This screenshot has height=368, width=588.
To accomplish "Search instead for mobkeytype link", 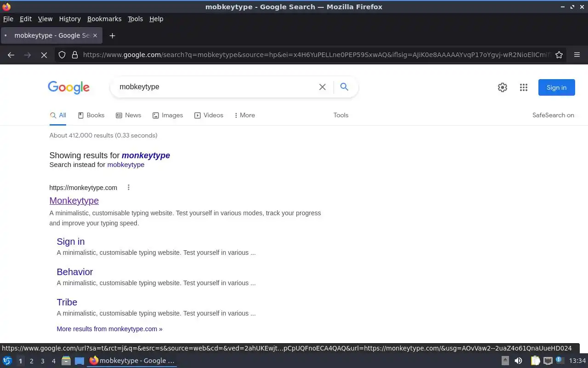I will click(126, 165).
